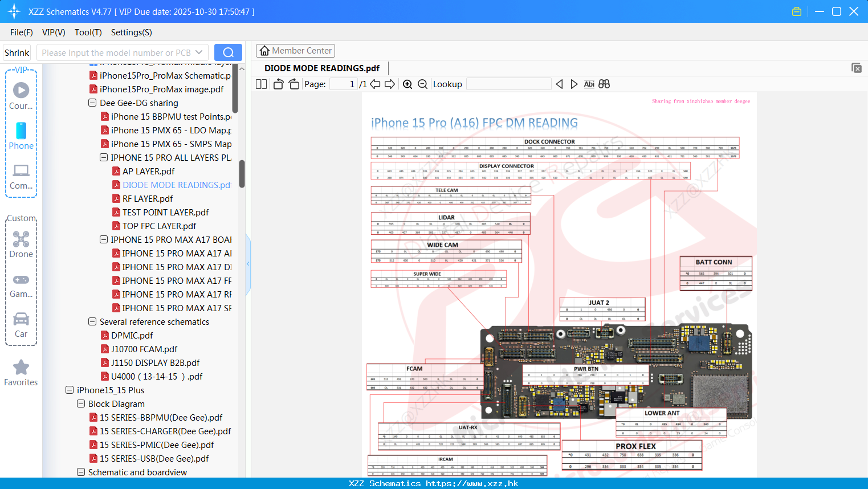The image size is (868, 489).
Task: Select the DIODE MODE READINGS.pdf tab
Action: click(x=322, y=68)
